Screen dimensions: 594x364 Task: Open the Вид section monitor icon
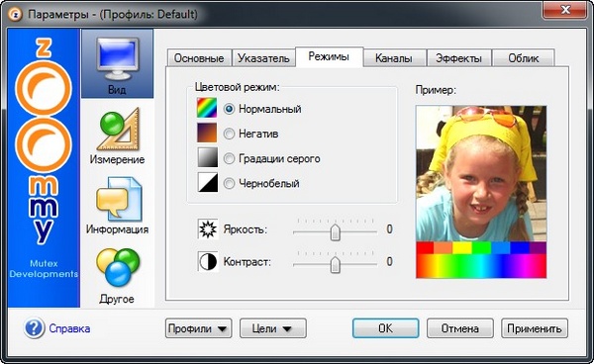[x=118, y=58]
